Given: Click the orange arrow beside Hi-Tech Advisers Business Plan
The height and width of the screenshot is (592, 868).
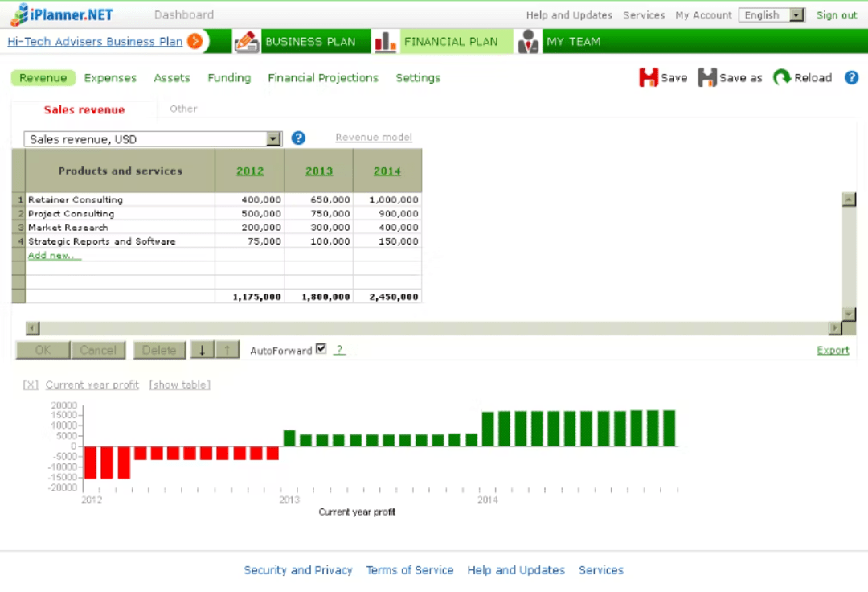Looking at the screenshot, I should 195,41.
